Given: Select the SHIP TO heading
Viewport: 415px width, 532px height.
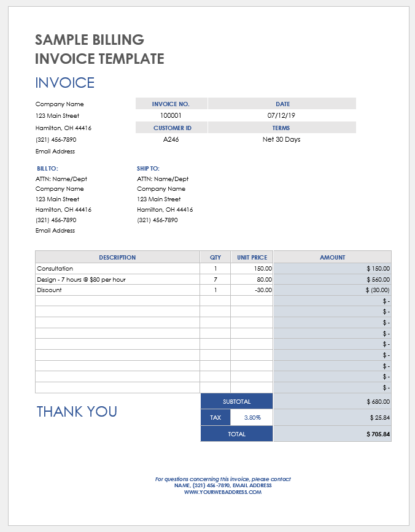Looking at the screenshot, I should (148, 168).
